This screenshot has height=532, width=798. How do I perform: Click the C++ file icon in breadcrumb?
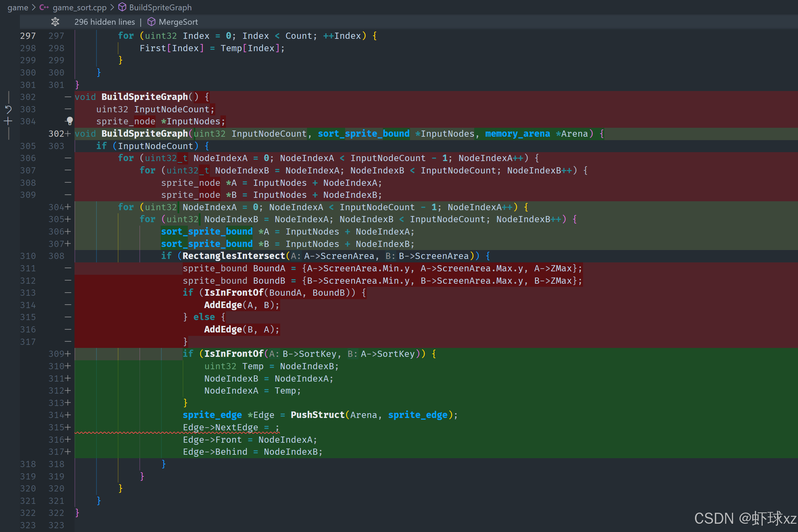click(44, 7)
